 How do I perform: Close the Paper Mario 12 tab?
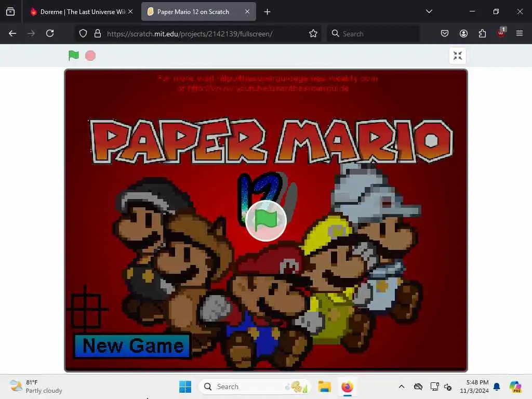pyautogui.click(x=247, y=12)
